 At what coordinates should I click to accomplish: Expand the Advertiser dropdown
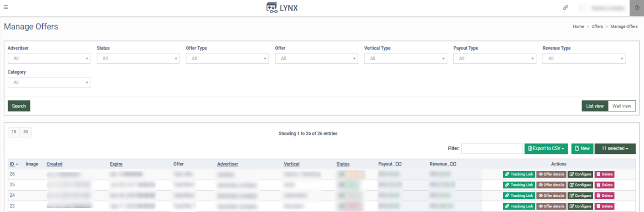[x=49, y=58]
